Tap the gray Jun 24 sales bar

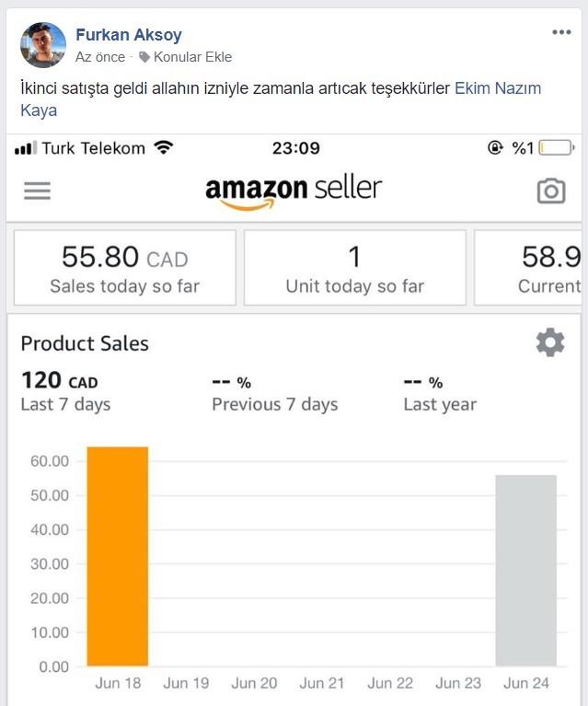525,571
